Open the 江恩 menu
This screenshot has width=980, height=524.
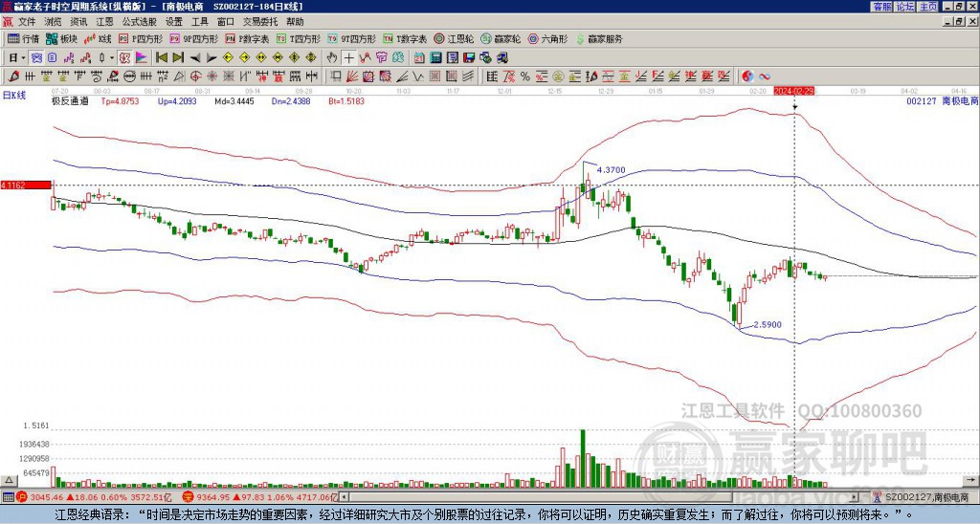[105, 22]
